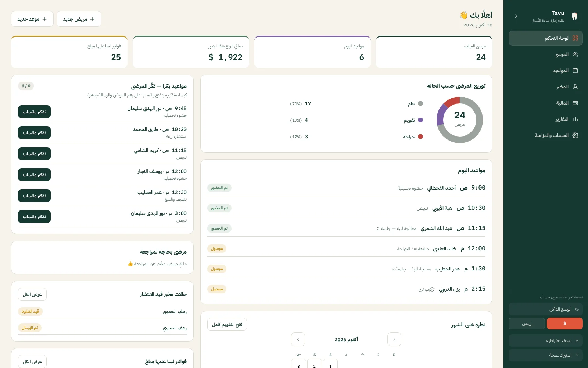588x368 pixels.
Task: Click the plus icon on مريض جديد
Action: pos(92,19)
